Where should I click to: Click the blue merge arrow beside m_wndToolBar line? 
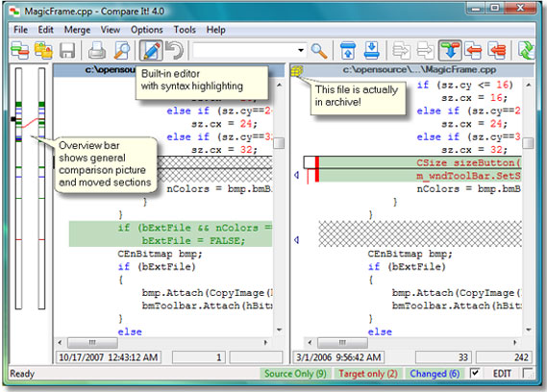point(296,175)
